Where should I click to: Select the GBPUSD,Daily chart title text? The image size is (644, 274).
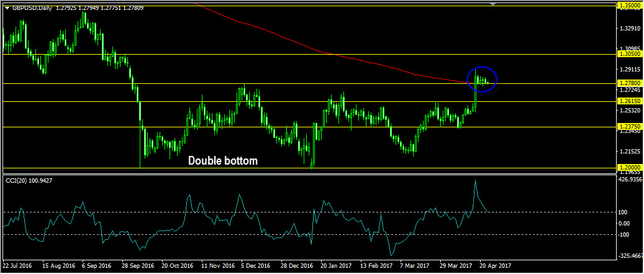pyautogui.click(x=32, y=8)
